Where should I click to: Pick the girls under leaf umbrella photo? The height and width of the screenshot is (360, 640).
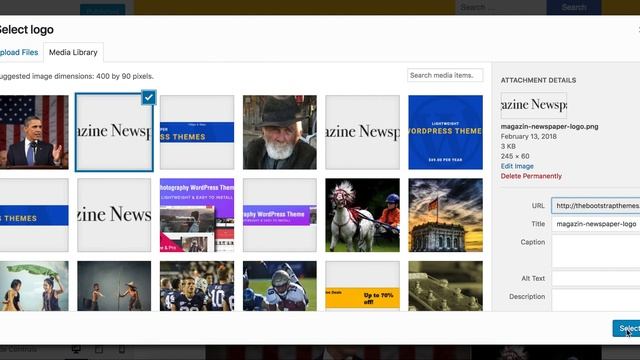coord(34,286)
